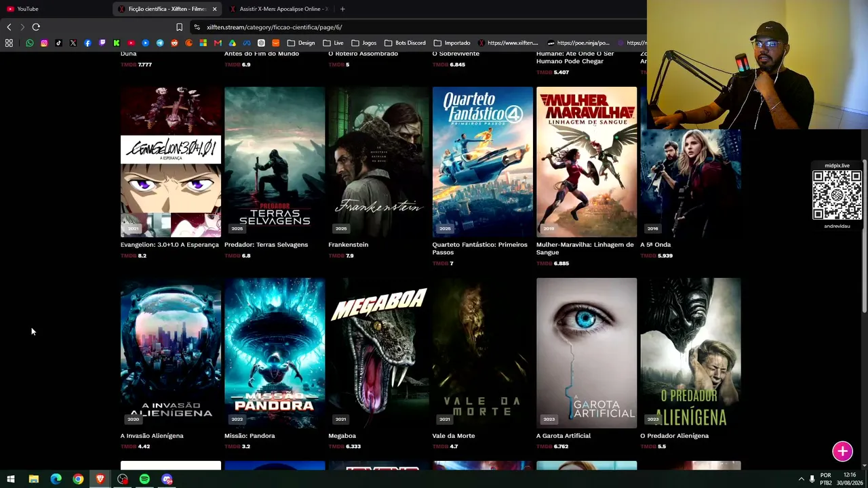868x488 pixels.
Task: Open the Telegram bookmark
Action: click(x=160, y=43)
